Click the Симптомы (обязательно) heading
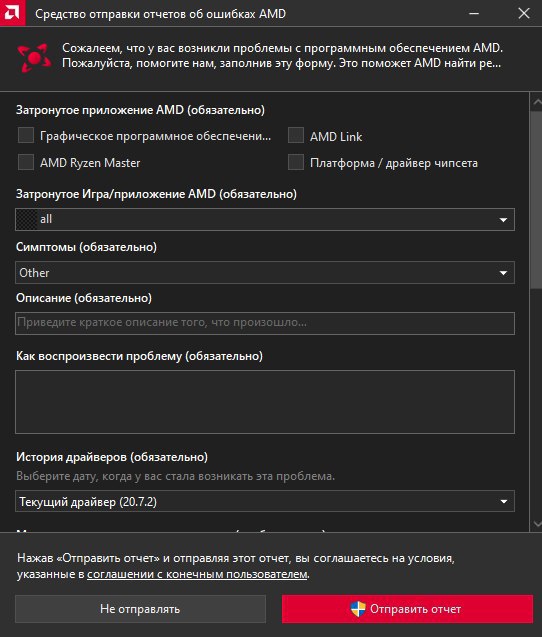Viewport: 542px width, 637px height. (x=86, y=247)
